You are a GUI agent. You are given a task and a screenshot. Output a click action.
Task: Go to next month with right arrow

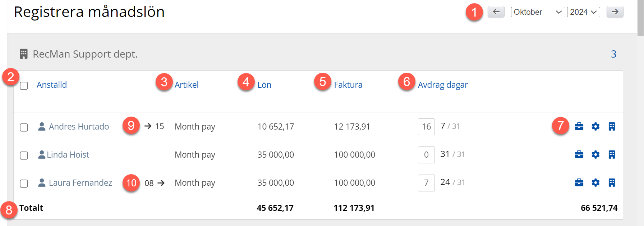click(x=615, y=12)
